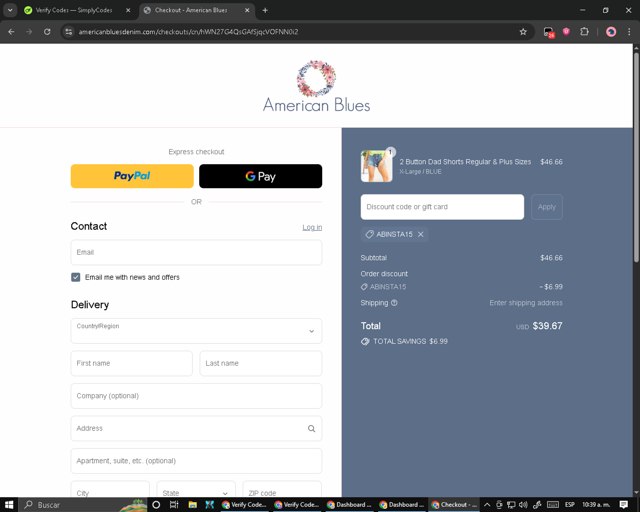The width and height of the screenshot is (640, 512).
Task: View site information icon in address bar
Action: pyautogui.click(x=69, y=32)
